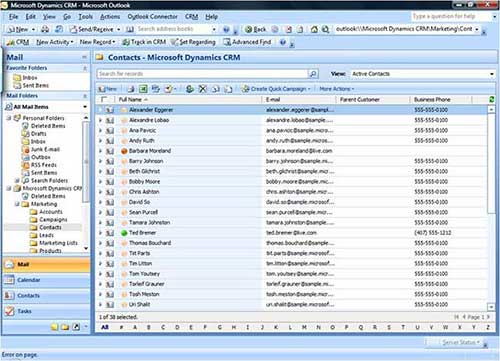
Task: Open the Tools menu
Action: [x=85, y=17]
